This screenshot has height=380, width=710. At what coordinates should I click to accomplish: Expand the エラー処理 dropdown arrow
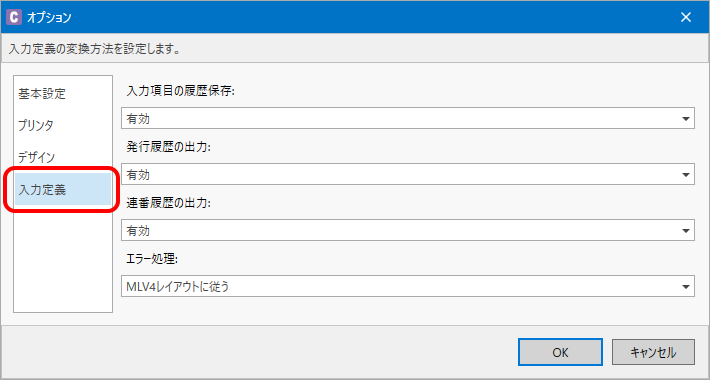tap(686, 287)
